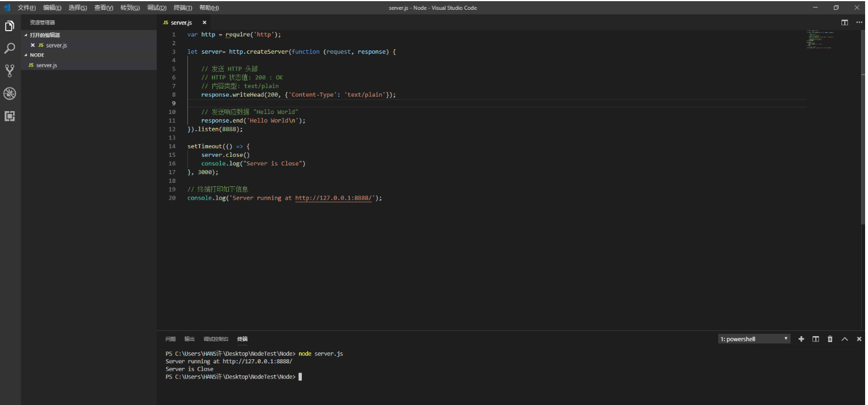The height and width of the screenshot is (405, 868).
Task: Switch to the 问题 panel tab
Action: point(171,339)
